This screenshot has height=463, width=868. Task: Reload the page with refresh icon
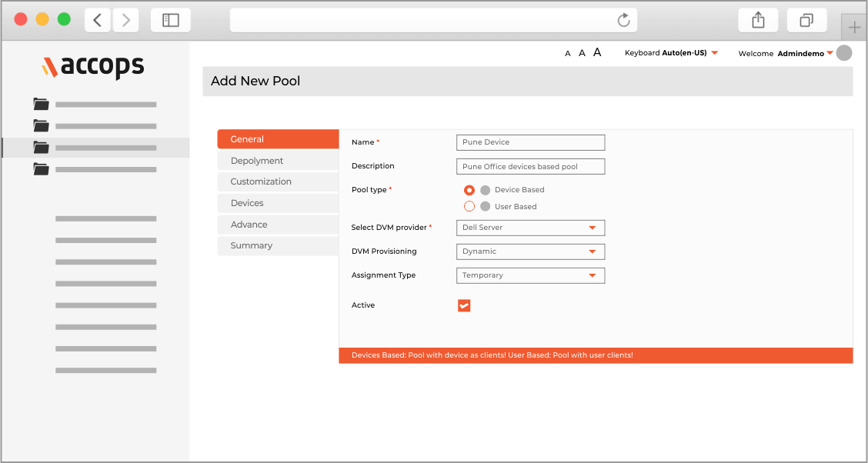(x=624, y=21)
